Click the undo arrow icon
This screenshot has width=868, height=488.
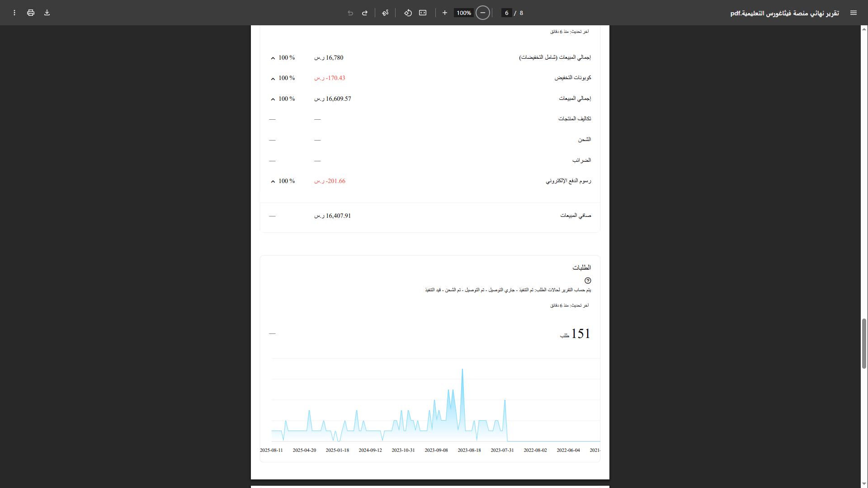coord(350,13)
